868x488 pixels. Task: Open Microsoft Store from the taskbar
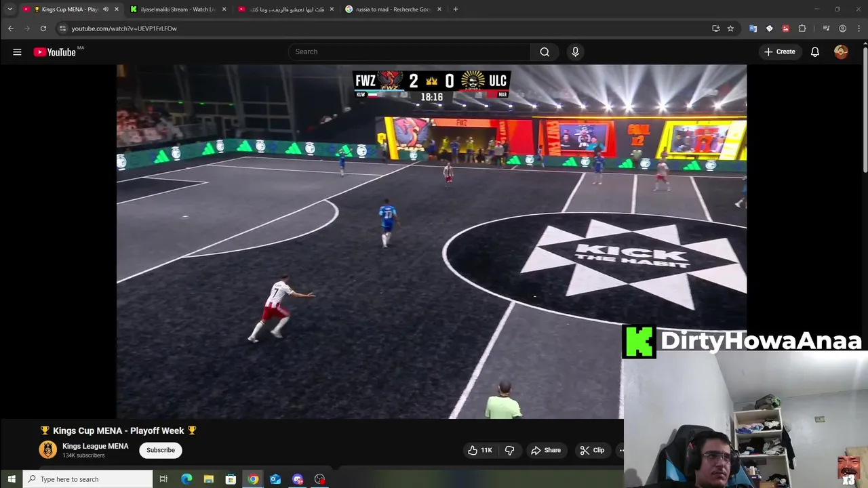[231, 479]
